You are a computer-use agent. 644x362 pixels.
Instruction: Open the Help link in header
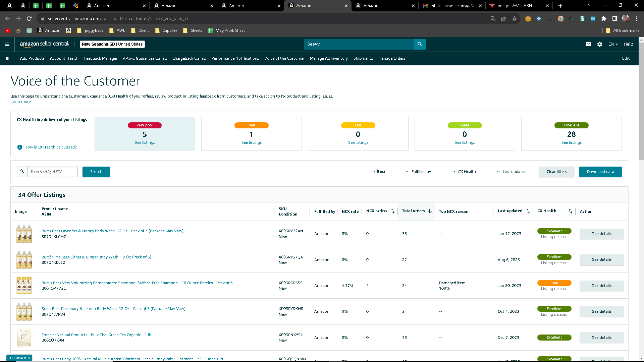(628, 44)
